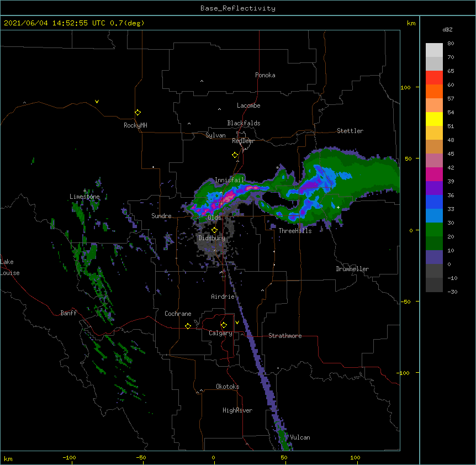Click the -100 tick label on the bottom axis
Viewport: 476px width, 465px height.
[x=69, y=457]
